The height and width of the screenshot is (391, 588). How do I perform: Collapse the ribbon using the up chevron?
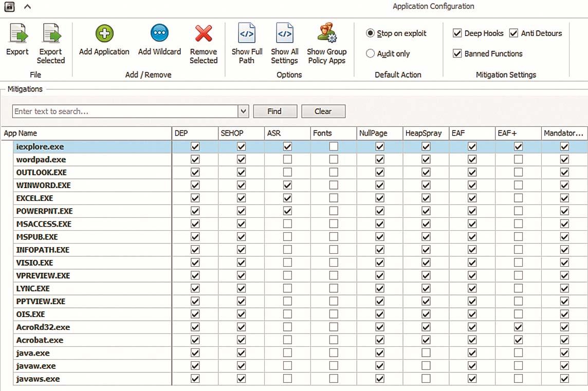pyautogui.click(x=28, y=7)
